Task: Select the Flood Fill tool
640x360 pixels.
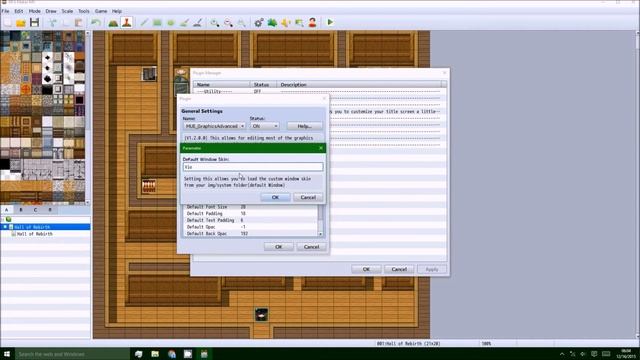Action: (184, 22)
